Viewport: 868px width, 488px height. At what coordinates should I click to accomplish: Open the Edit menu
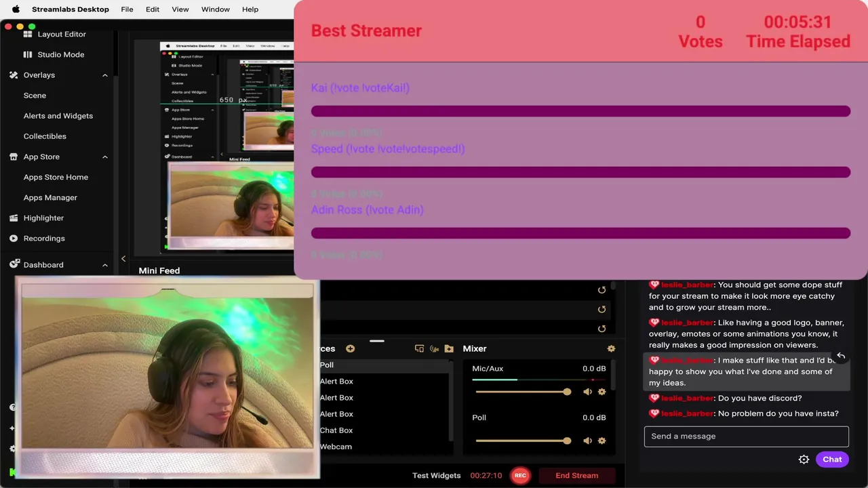(153, 9)
